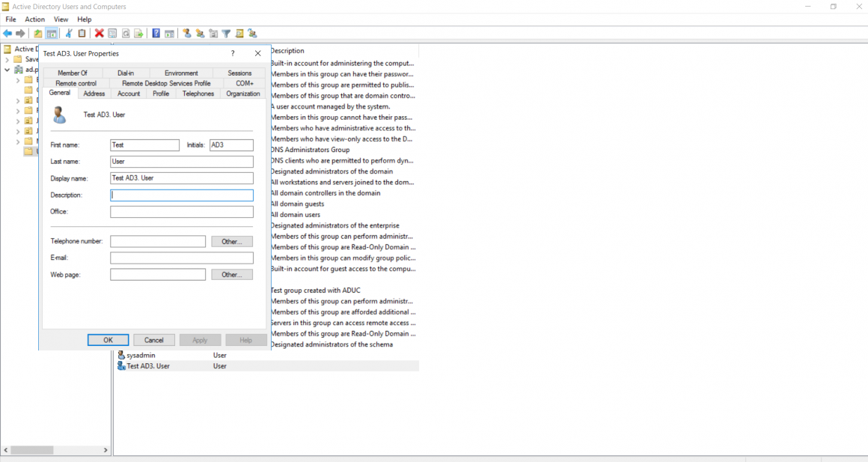Open the Action menu
Viewport: 868px width, 462px height.
(x=34, y=19)
